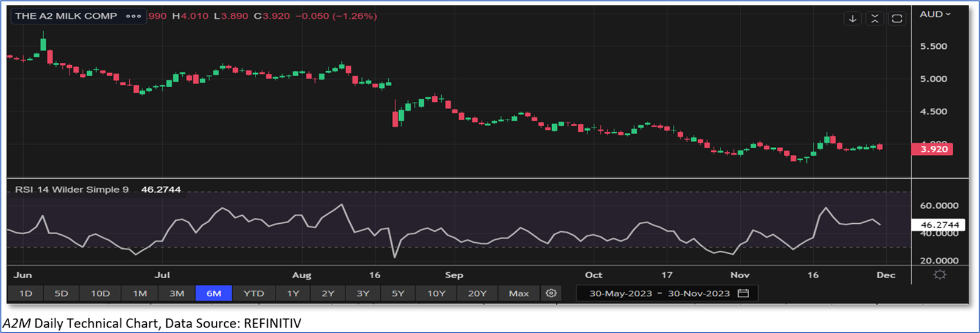Switch to the 3M time range

tap(177, 293)
